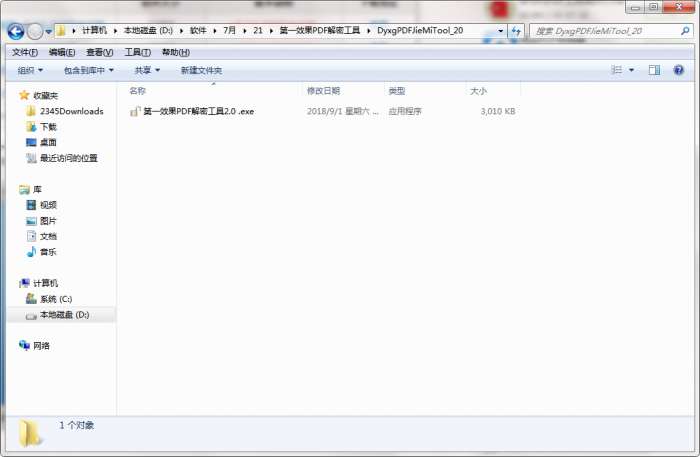Open the 视频 library
This screenshot has width=700, height=457.
(48, 205)
